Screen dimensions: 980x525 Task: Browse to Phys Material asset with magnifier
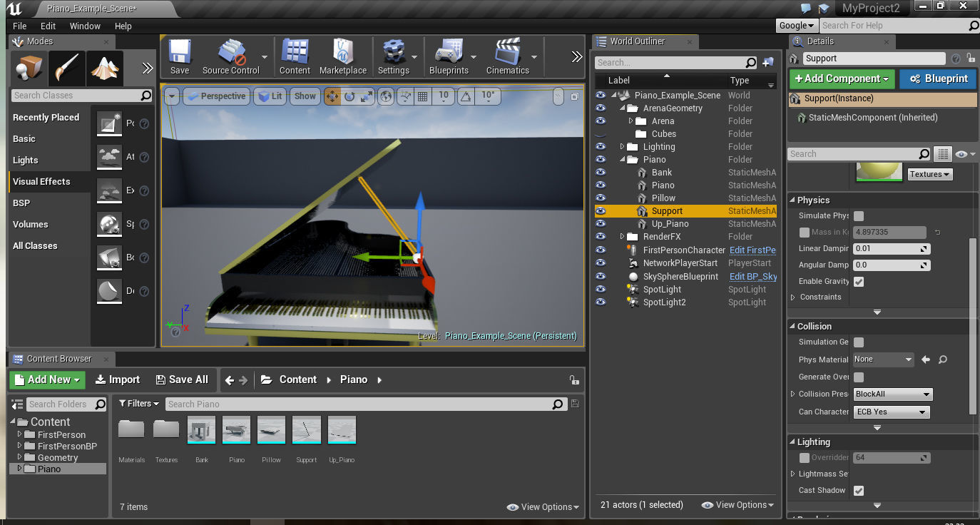pyautogui.click(x=942, y=360)
